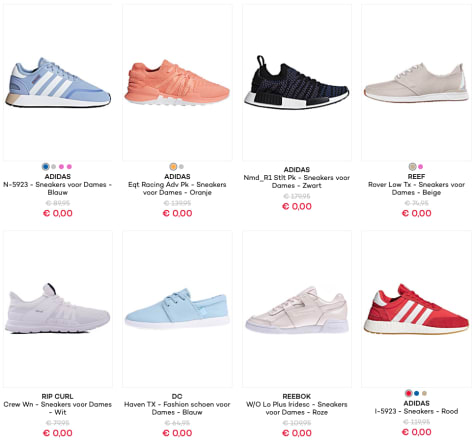Choose beige swatch for Reef Rover Low
This screenshot has width=475, height=445.
[412, 167]
